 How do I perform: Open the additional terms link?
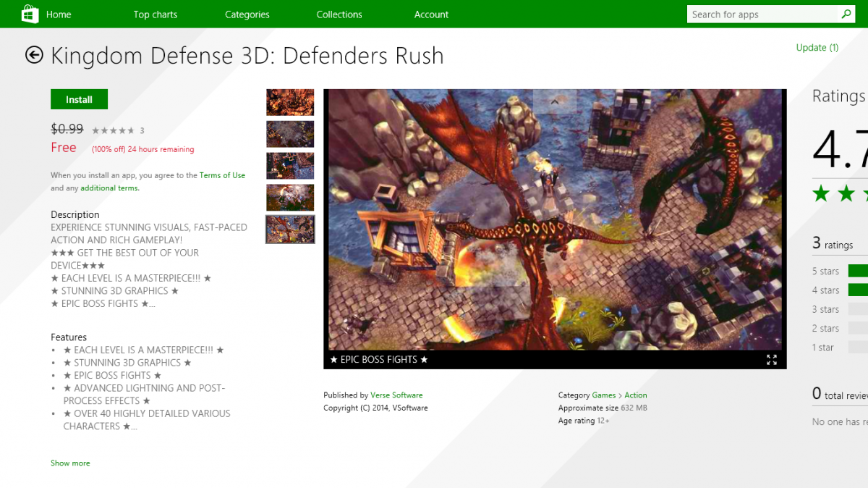[110, 188]
